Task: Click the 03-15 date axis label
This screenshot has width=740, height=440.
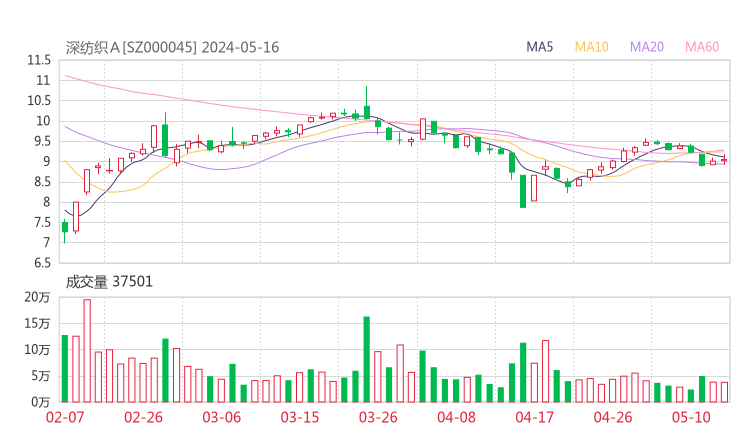Action: pyautogui.click(x=300, y=417)
